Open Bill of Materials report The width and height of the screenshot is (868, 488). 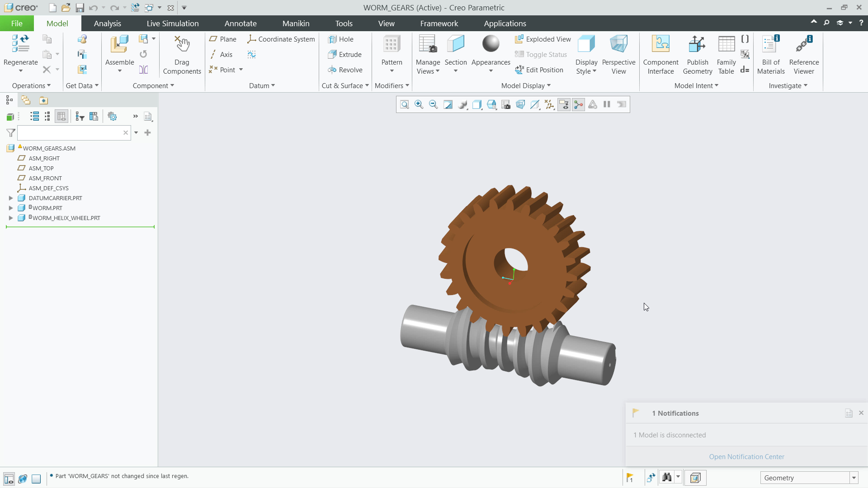(x=771, y=55)
